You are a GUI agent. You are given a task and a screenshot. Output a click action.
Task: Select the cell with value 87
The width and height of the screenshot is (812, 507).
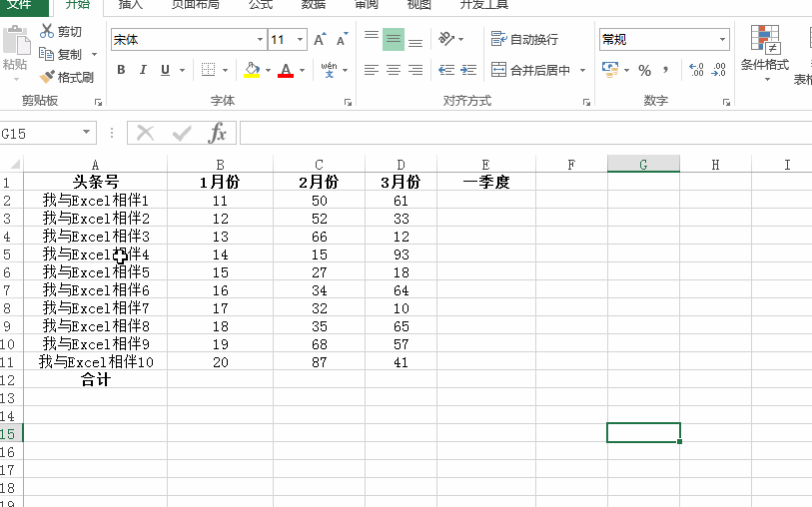[x=319, y=361]
